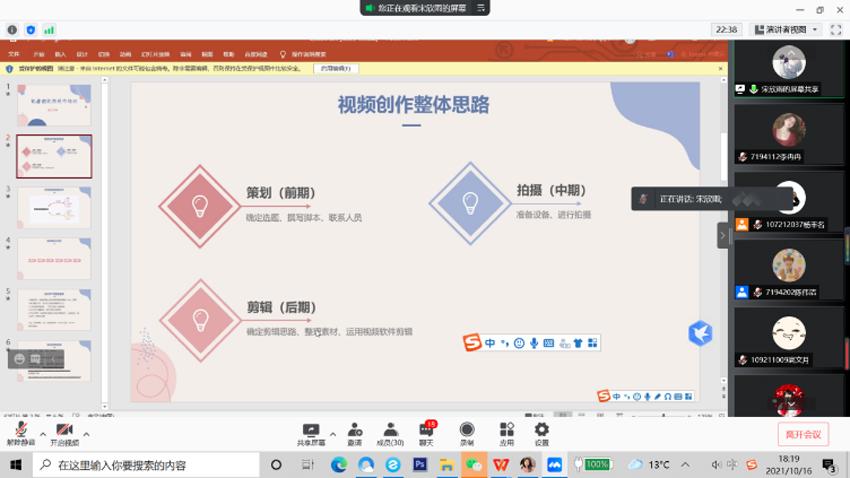850x478 pixels.
Task: Click the 启用编辑 button in the Protected View bar
Action: click(336, 69)
